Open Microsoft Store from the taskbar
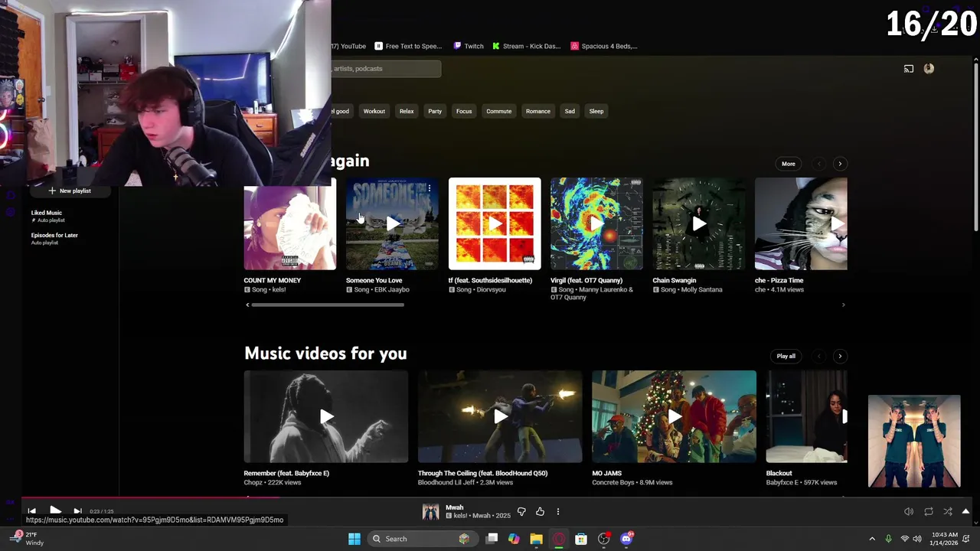 pyautogui.click(x=581, y=539)
